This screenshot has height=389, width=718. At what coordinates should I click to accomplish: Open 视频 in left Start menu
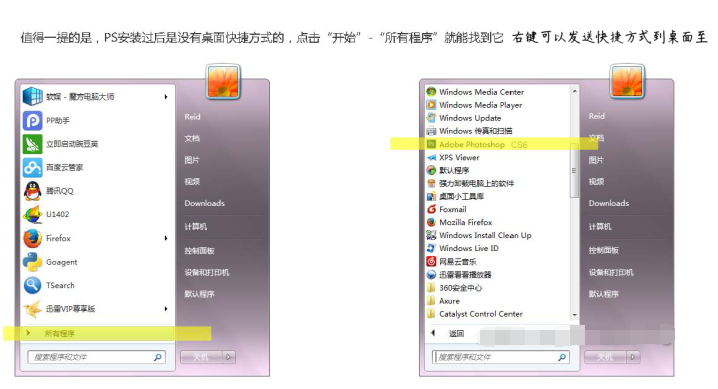[x=192, y=182]
